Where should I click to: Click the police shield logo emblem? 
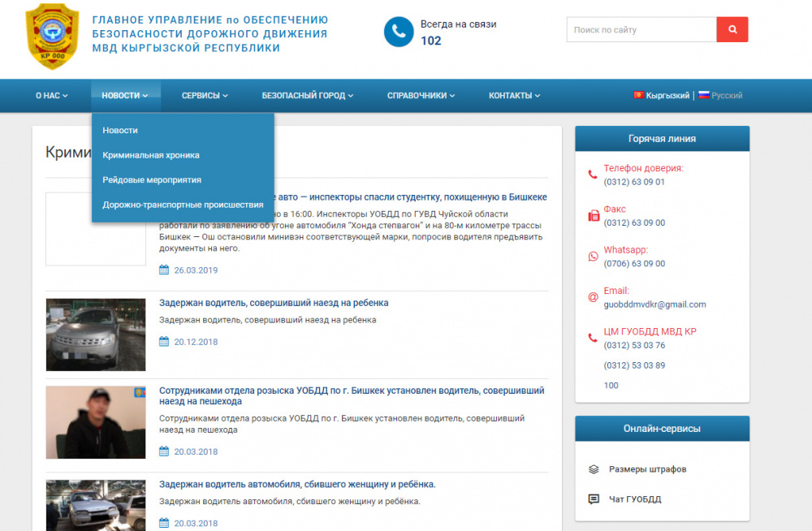click(x=53, y=36)
